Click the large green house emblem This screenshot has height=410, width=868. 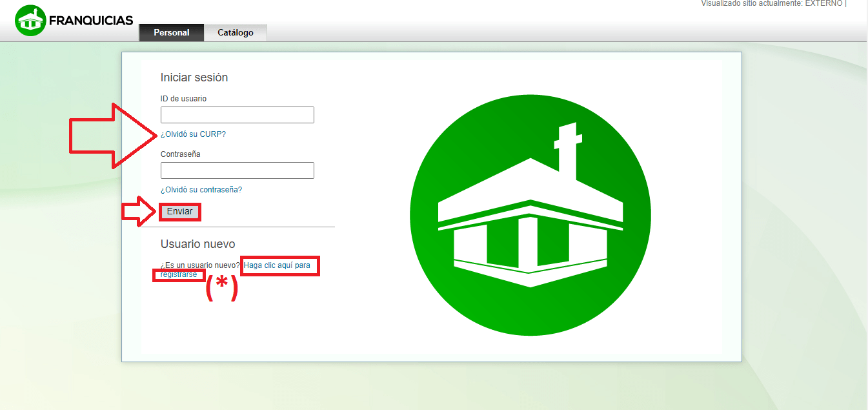(x=530, y=215)
